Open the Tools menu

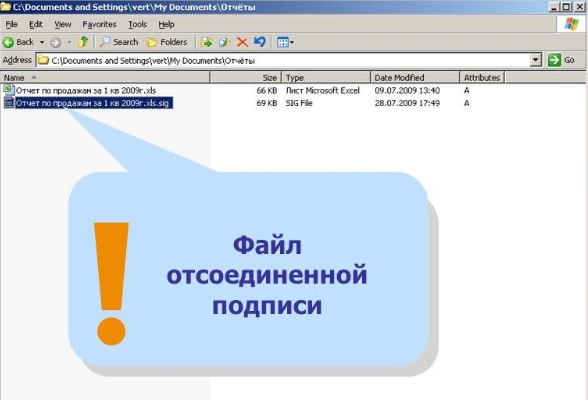click(137, 24)
